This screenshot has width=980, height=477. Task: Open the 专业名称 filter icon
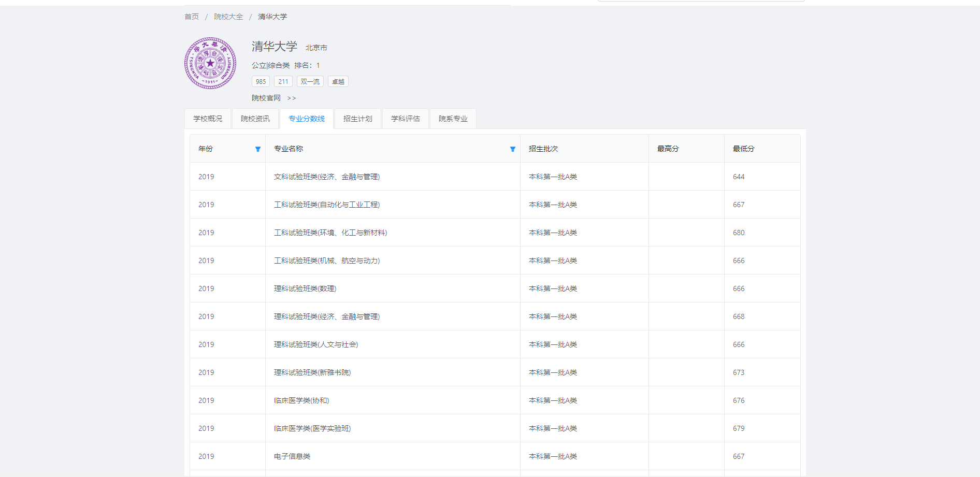pos(512,149)
